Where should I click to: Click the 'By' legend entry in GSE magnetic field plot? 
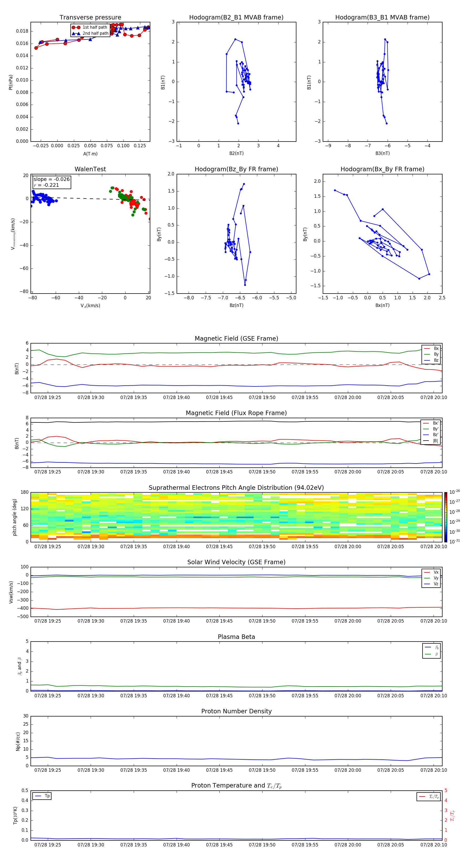point(431,355)
